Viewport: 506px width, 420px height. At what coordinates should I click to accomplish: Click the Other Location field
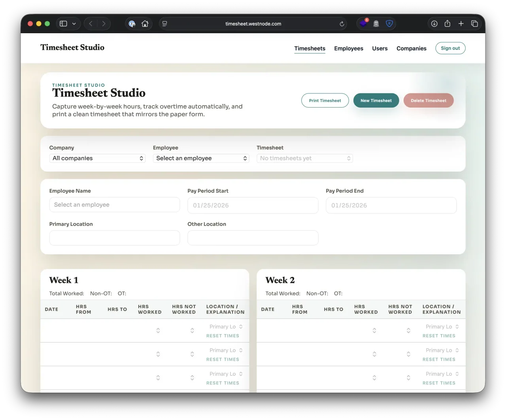(253, 238)
